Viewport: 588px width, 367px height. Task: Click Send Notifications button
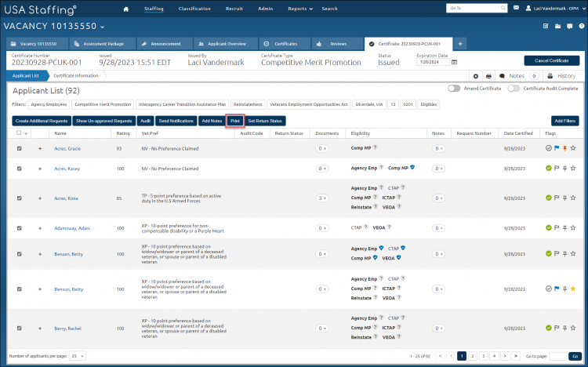(176, 121)
